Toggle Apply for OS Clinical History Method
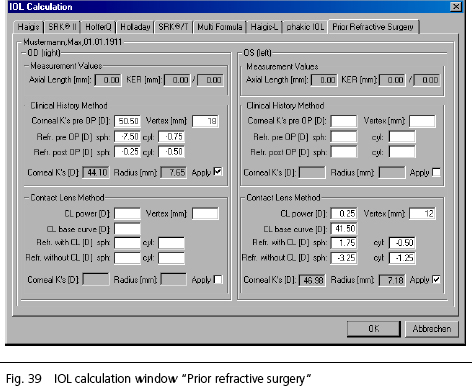This screenshot has width=472, height=386. 436,172
